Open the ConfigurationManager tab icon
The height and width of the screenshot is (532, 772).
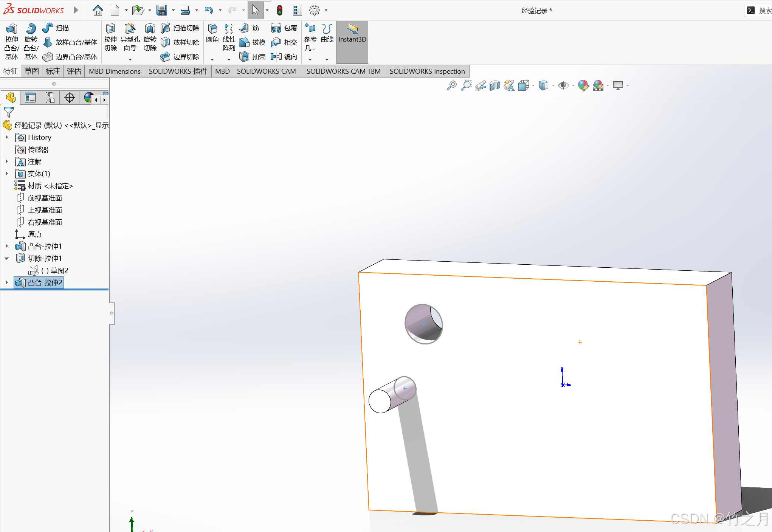click(50, 98)
